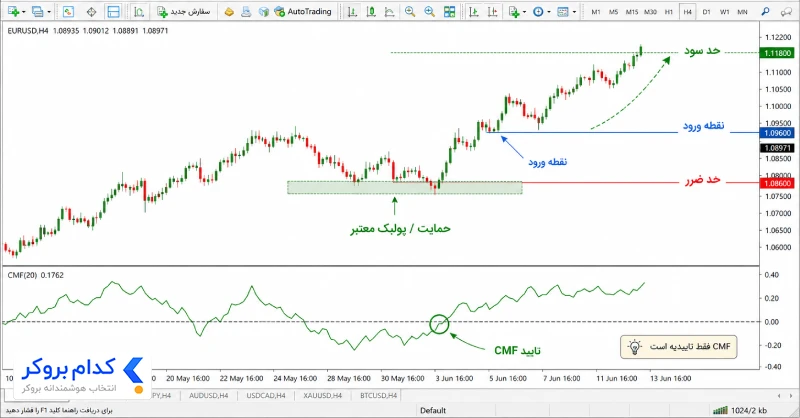Click the 1.09600 price label
This screenshot has height=418, width=800.
click(x=777, y=133)
